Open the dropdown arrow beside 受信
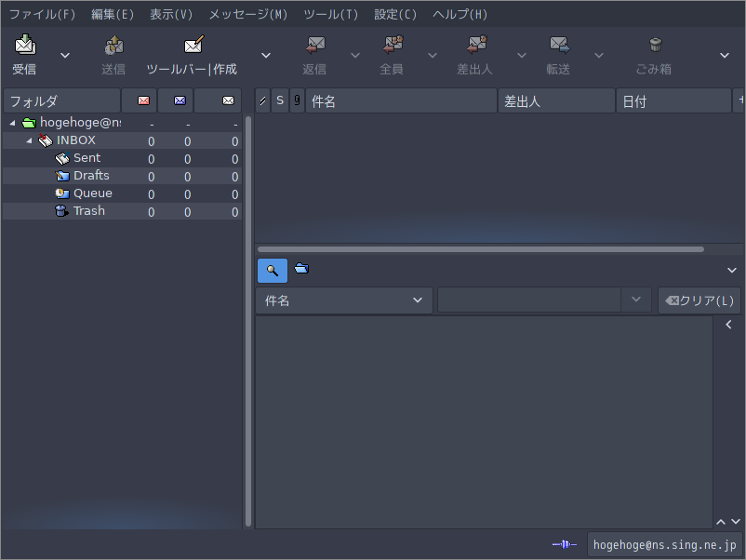The width and height of the screenshot is (746, 560). [x=65, y=55]
